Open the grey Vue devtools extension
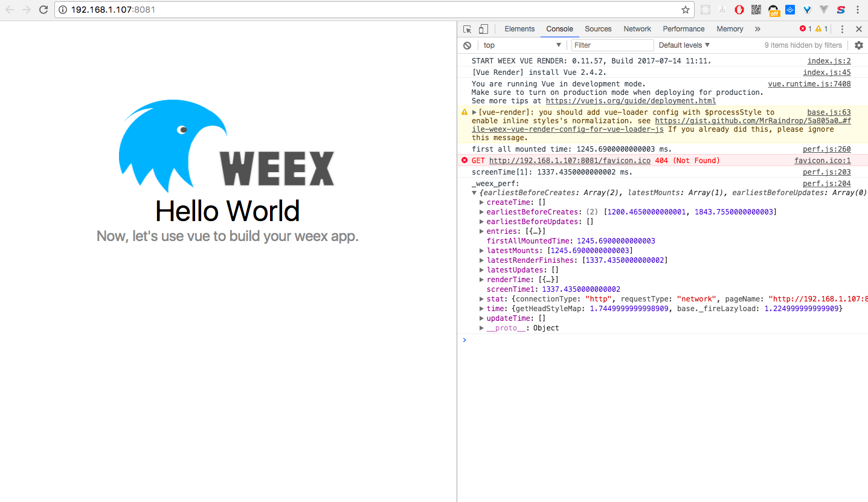The width and height of the screenshot is (868, 502). pos(824,10)
